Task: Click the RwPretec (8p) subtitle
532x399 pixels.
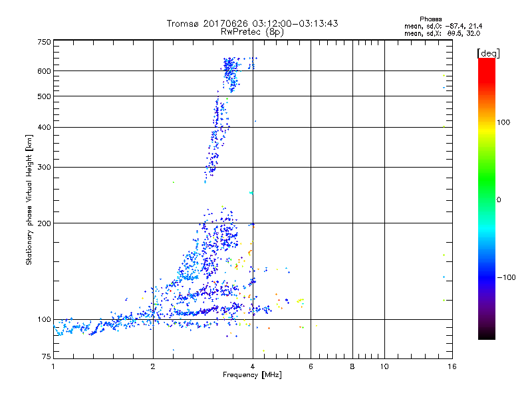Action: (x=252, y=31)
